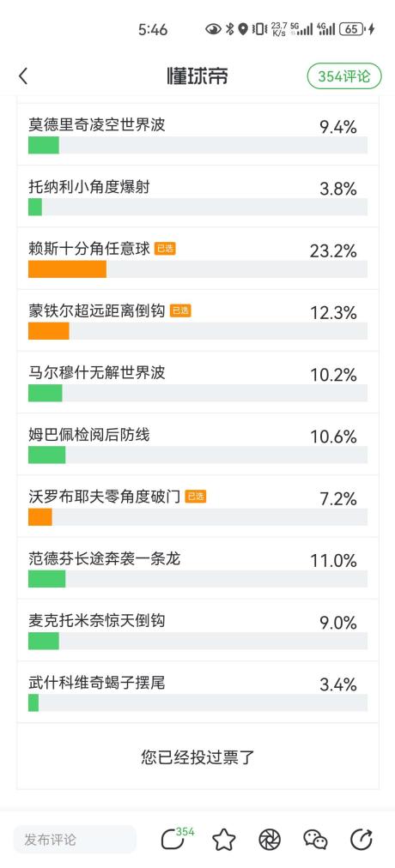Select poll entry 范德芬长途奔袭一条龙
The height and width of the screenshot is (868, 395).
click(x=197, y=568)
